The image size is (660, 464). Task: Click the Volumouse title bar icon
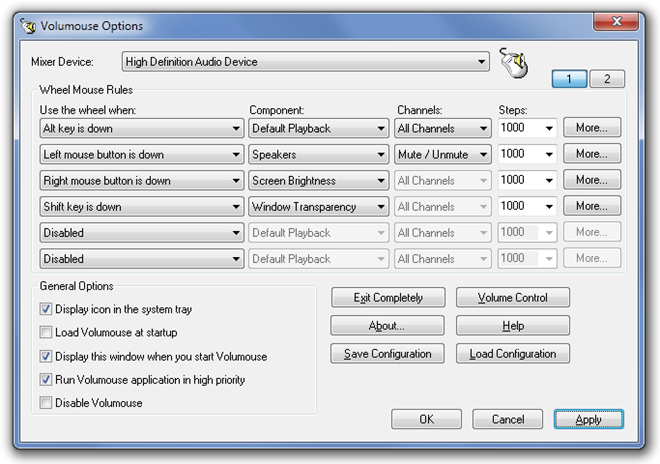pos(28,26)
